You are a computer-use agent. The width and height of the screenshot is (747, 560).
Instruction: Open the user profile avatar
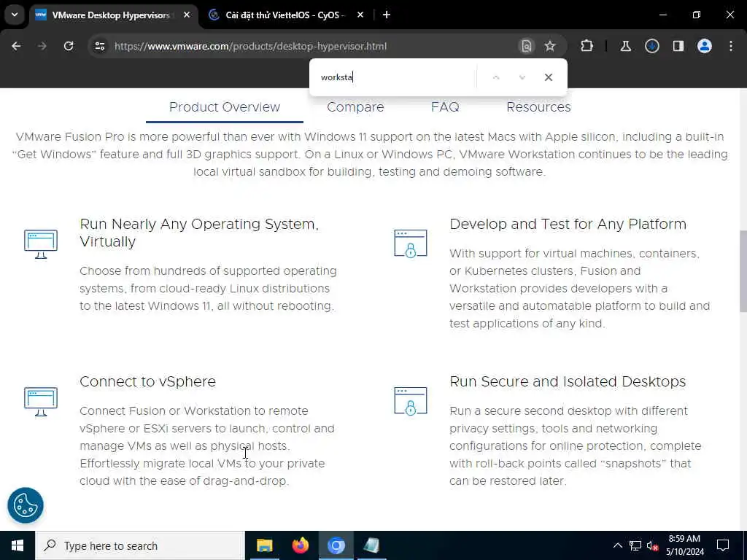click(705, 46)
